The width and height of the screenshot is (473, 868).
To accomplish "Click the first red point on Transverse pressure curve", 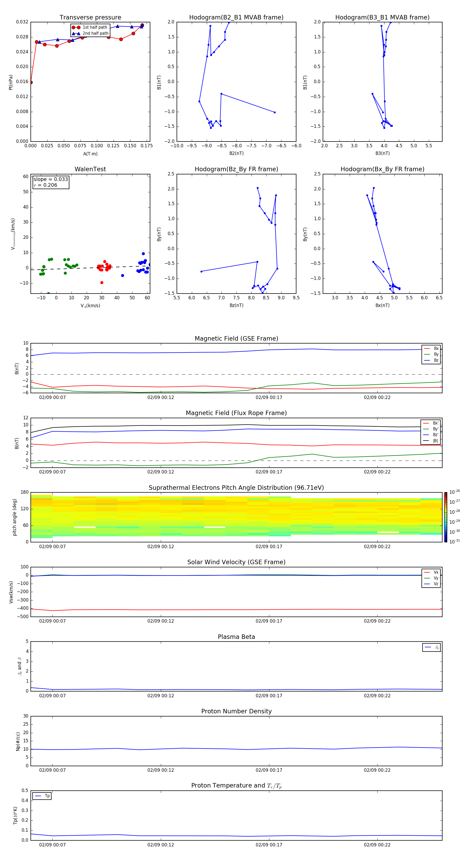I will (31, 83).
